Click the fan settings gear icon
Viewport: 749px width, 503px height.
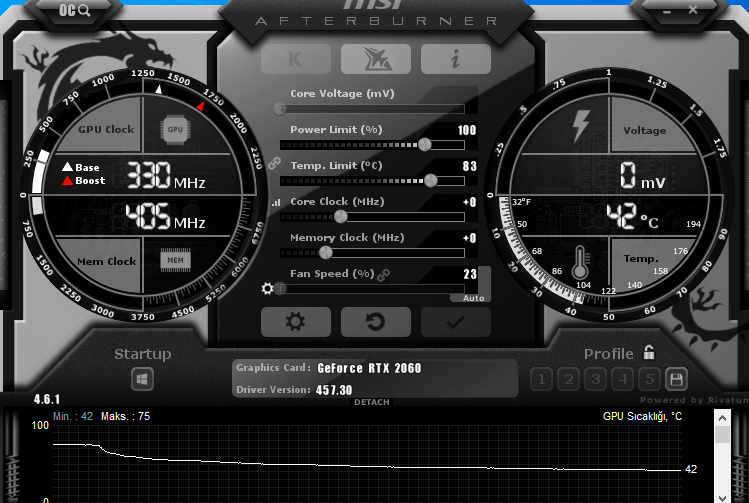tap(268, 289)
